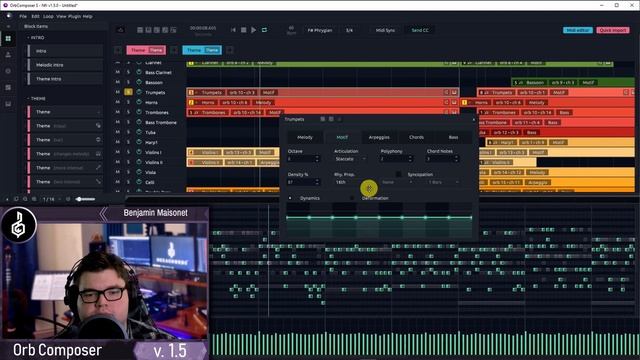Click the third left sidebar circular icon
Screen dimensions: 640x360
8,71
